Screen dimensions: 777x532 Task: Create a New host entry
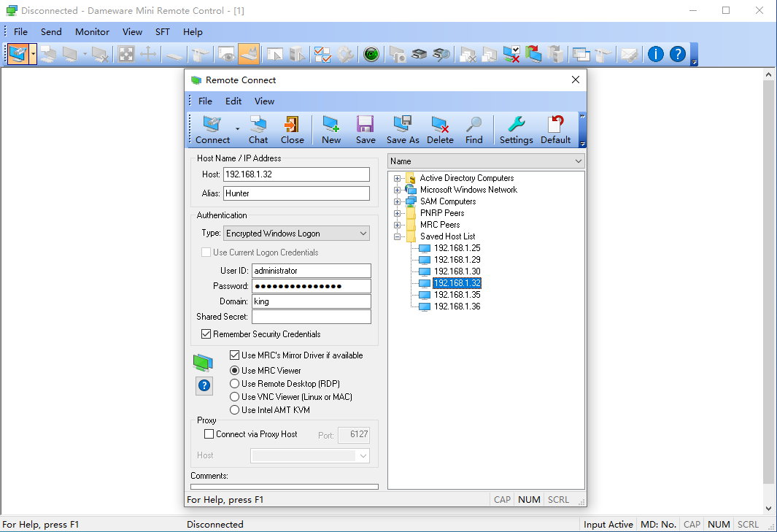331,130
